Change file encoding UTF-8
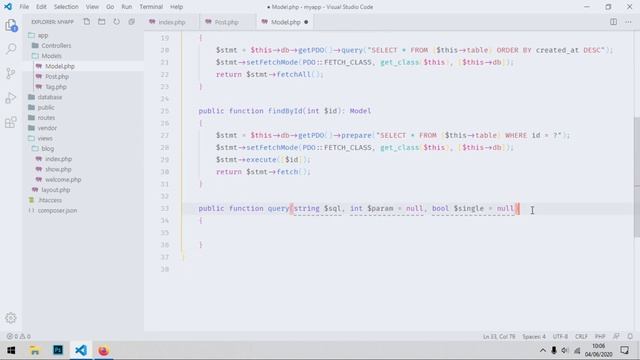This screenshot has height=360, width=640. click(560, 336)
